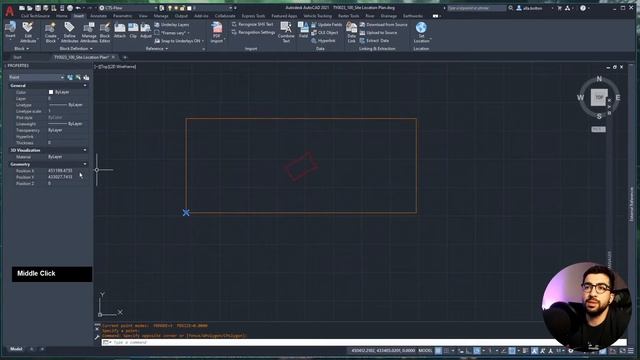Click the Color ByLayer swatch in Properties

point(51,92)
